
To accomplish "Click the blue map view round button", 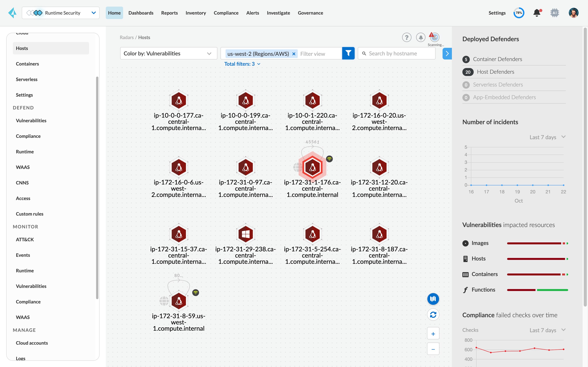I will [433, 299].
